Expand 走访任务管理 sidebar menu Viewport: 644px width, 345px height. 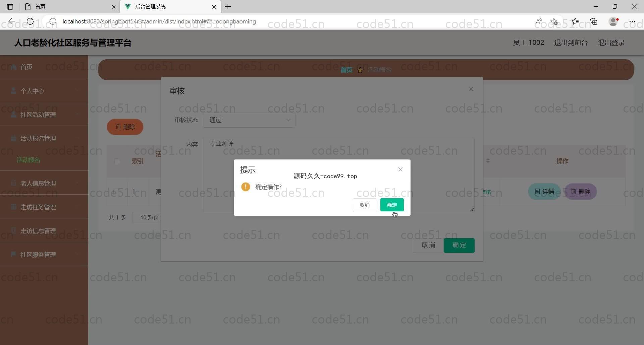coord(44,207)
